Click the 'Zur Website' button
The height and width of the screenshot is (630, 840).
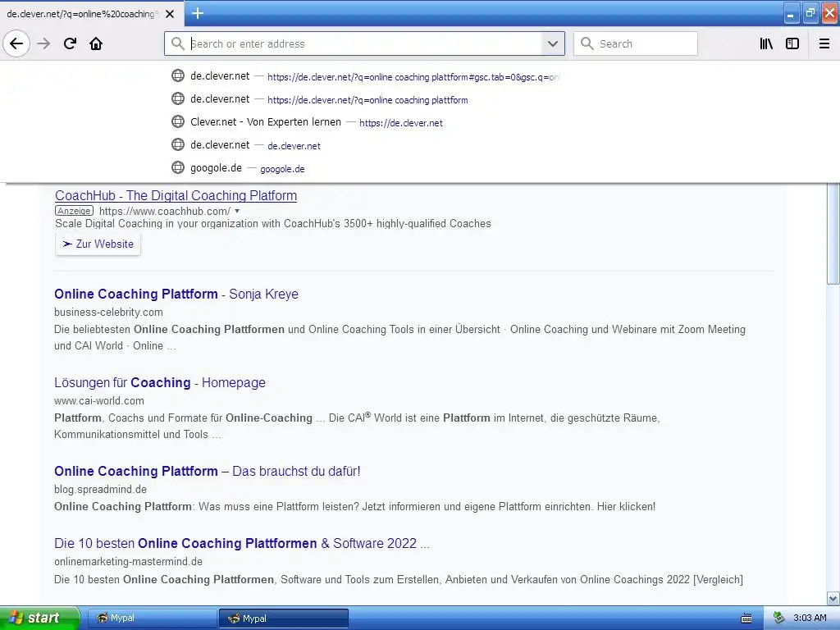pos(98,244)
